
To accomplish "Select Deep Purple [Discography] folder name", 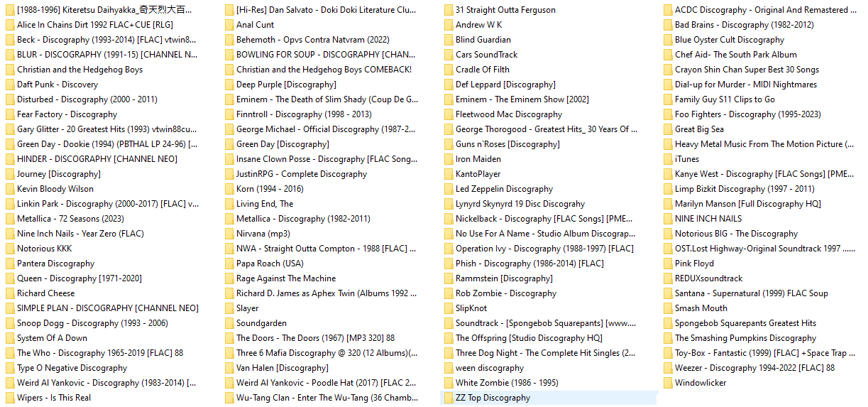I will point(286,85).
